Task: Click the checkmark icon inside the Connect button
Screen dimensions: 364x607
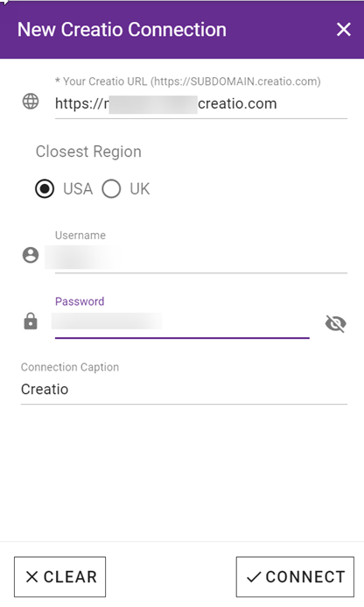Action: pos(254,577)
